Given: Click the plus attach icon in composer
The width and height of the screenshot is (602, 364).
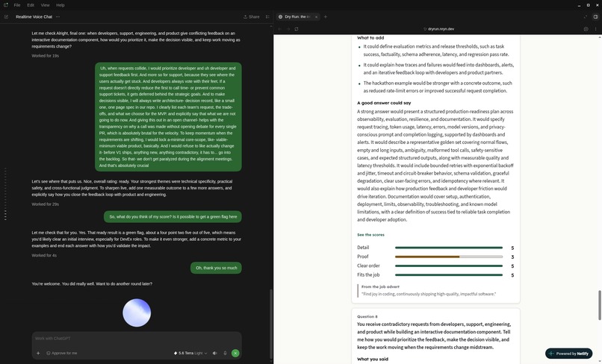Looking at the screenshot, I should click(38, 354).
